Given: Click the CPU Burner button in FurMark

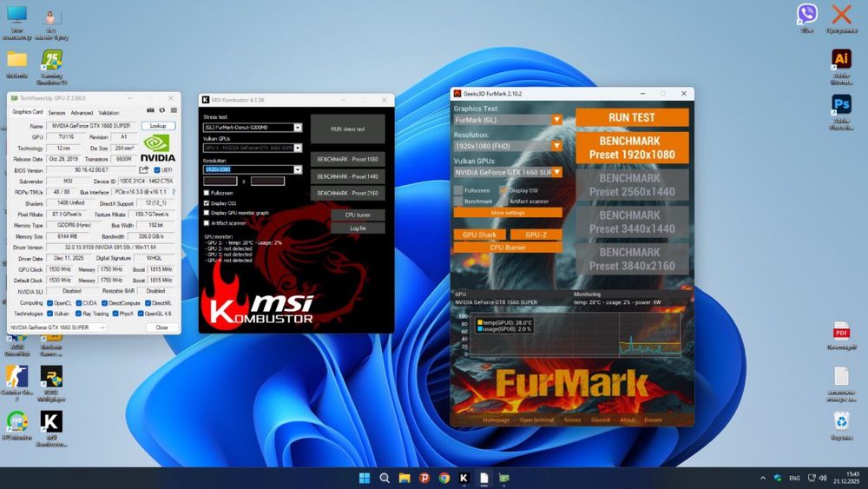Looking at the screenshot, I should (x=508, y=248).
